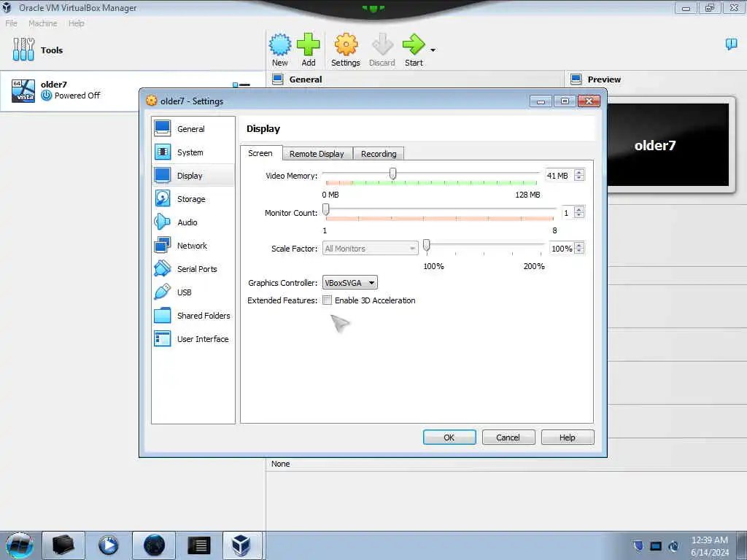Click the Video Memory value field

click(x=560, y=175)
